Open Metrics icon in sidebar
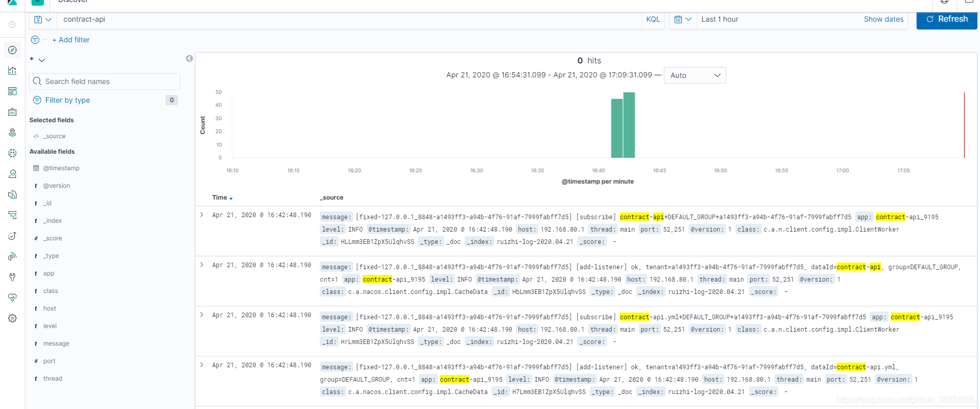This screenshot has height=409, width=980. point(12,174)
